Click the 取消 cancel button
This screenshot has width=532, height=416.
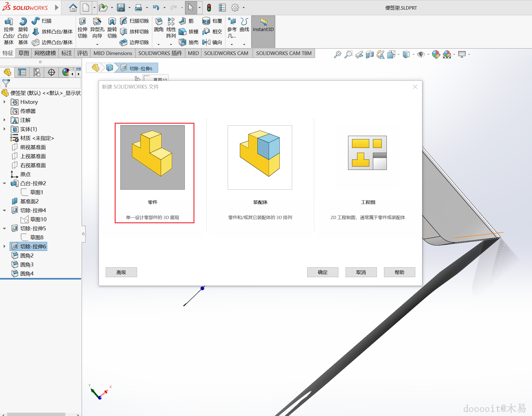361,272
